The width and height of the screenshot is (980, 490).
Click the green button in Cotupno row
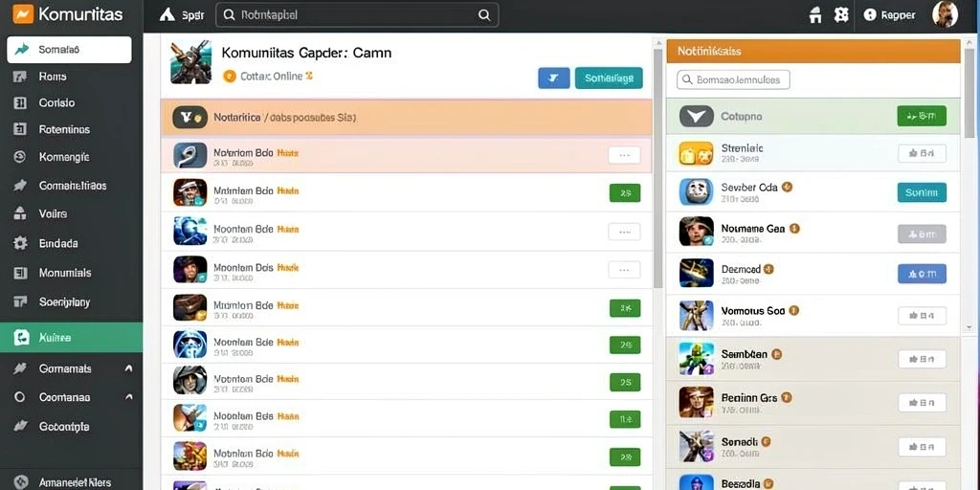point(922,116)
